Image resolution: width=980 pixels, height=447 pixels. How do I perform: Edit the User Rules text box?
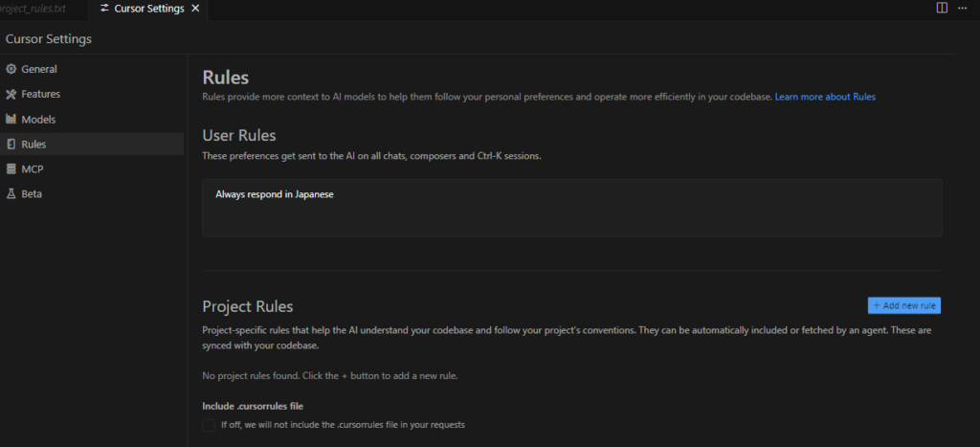pyautogui.click(x=572, y=208)
